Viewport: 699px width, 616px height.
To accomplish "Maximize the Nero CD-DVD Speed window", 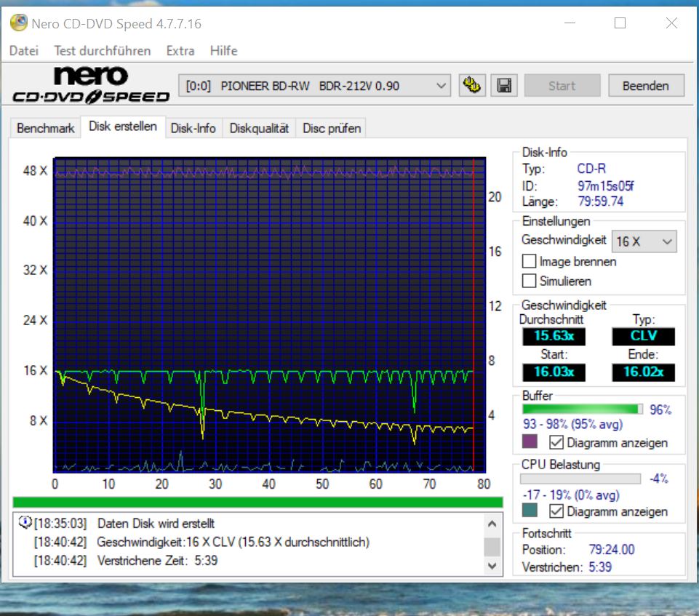I will [620, 23].
